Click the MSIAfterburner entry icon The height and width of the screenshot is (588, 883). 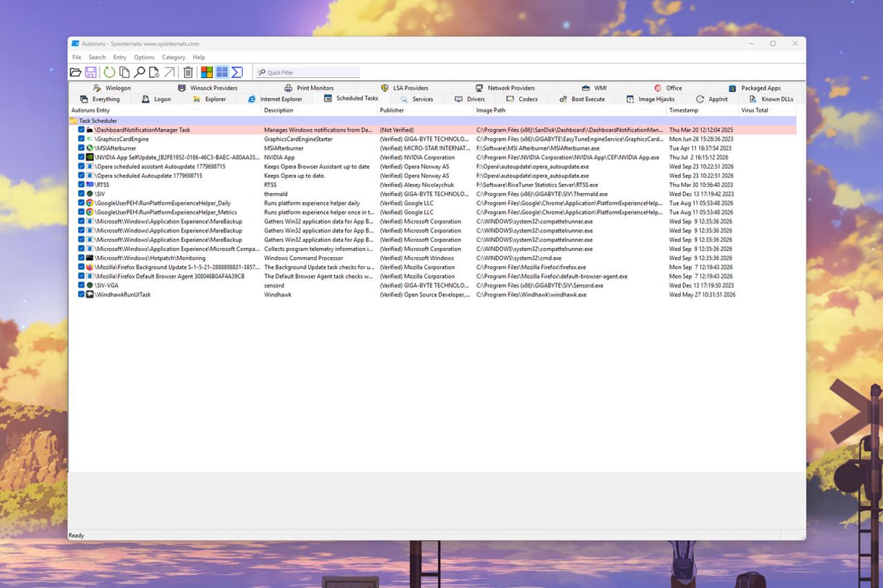pyautogui.click(x=90, y=148)
